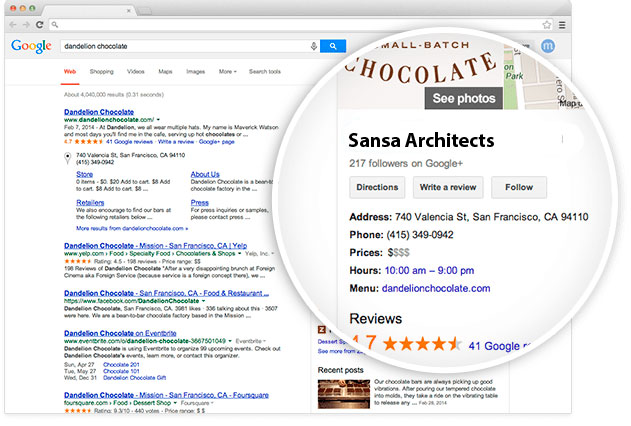Open the dandelionchocolate.com menu link

436,288
